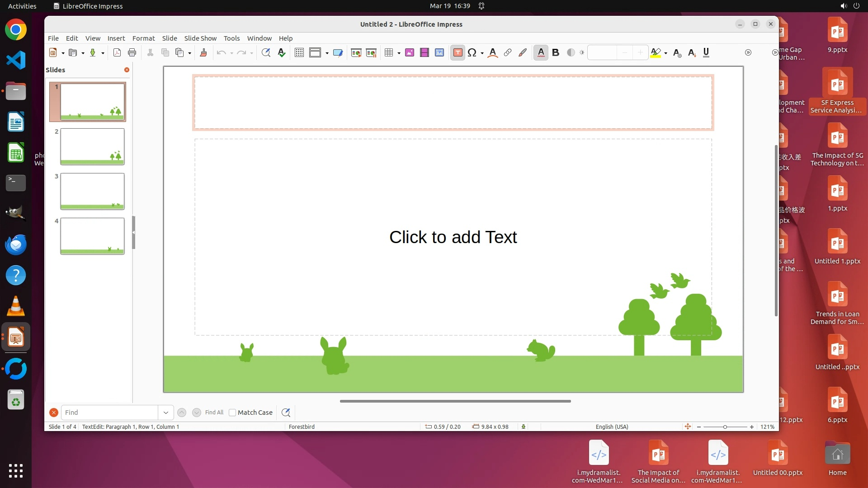Open the Slide Show menu
This screenshot has width=868, height=488.
pos(200,38)
